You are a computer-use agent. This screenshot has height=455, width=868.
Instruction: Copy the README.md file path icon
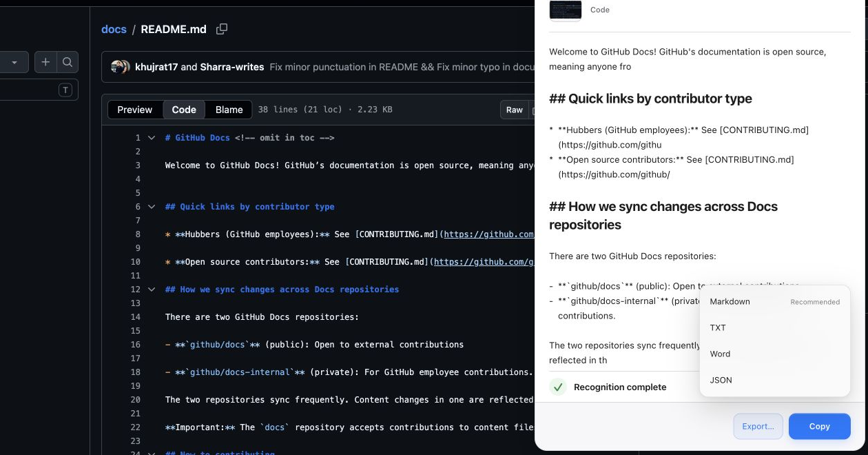tap(222, 29)
